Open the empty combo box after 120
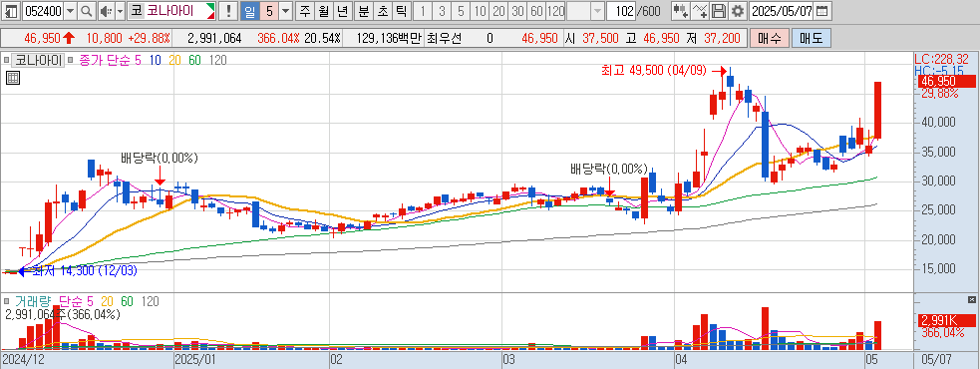Screen dimensions: 980x369 [586, 11]
